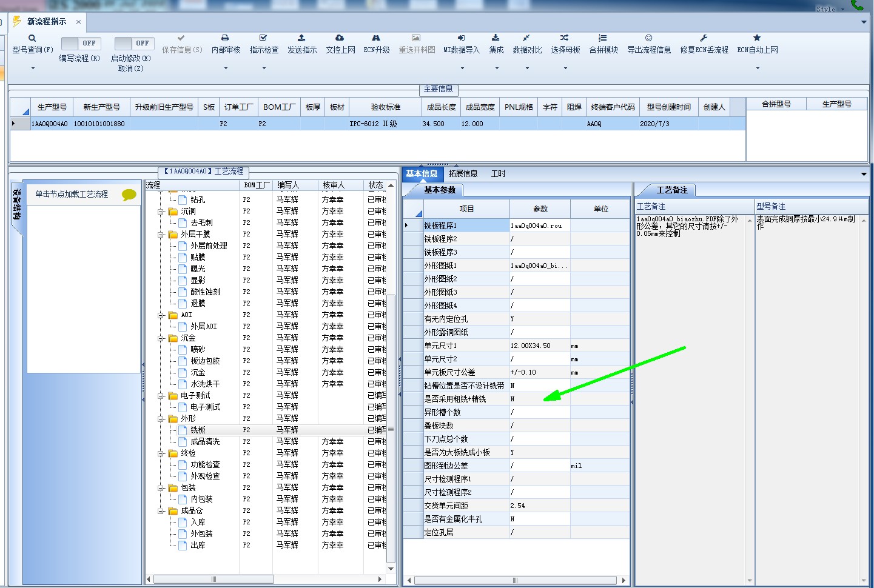874x588 pixels.
Task: Click the 集成 download icon
Action: 496,38
